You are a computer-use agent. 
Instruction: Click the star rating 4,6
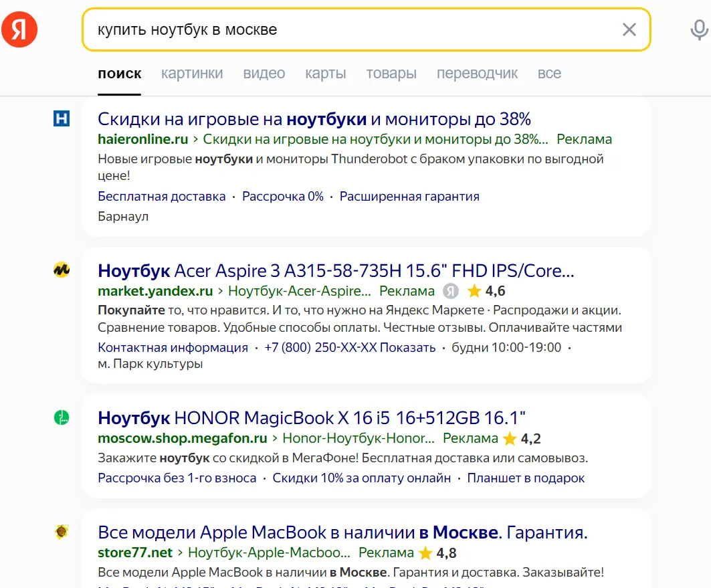click(x=486, y=291)
